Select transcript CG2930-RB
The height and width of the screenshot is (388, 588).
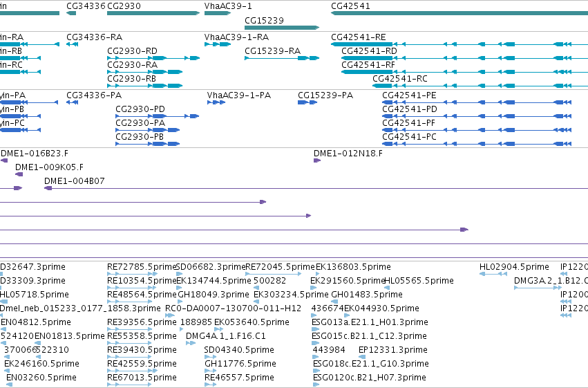(131, 79)
